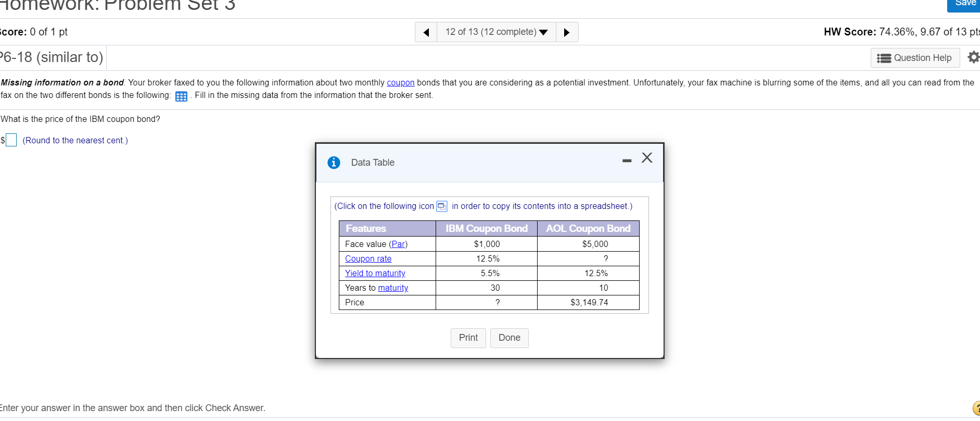Follow the 'coupon' link in problem text
The image size is (980, 421).
point(401,82)
